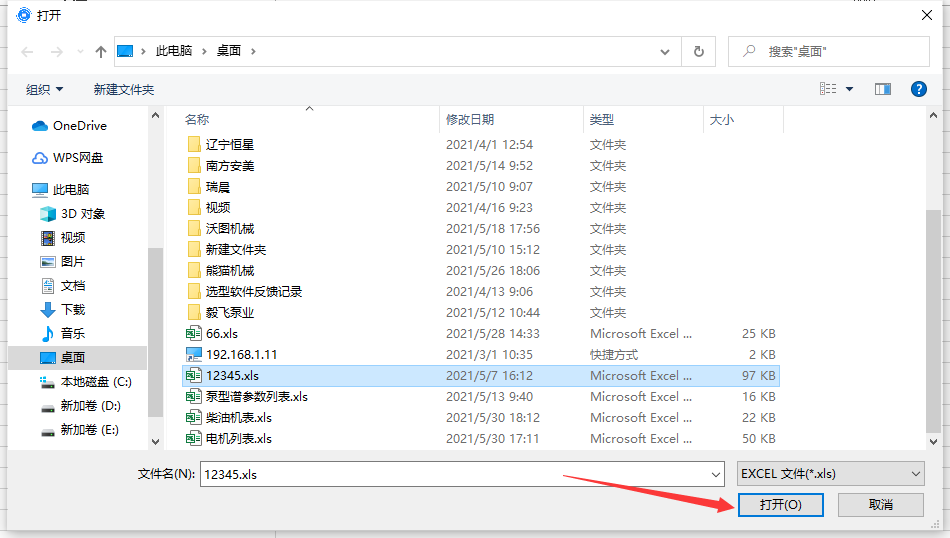Click 此电脑 in the address bar
The height and width of the screenshot is (538, 950).
[x=174, y=51]
